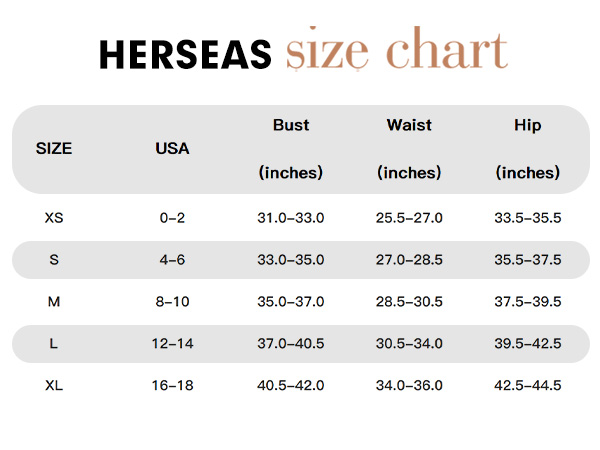Select the M size row label
The image size is (600, 450).
[54, 302]
